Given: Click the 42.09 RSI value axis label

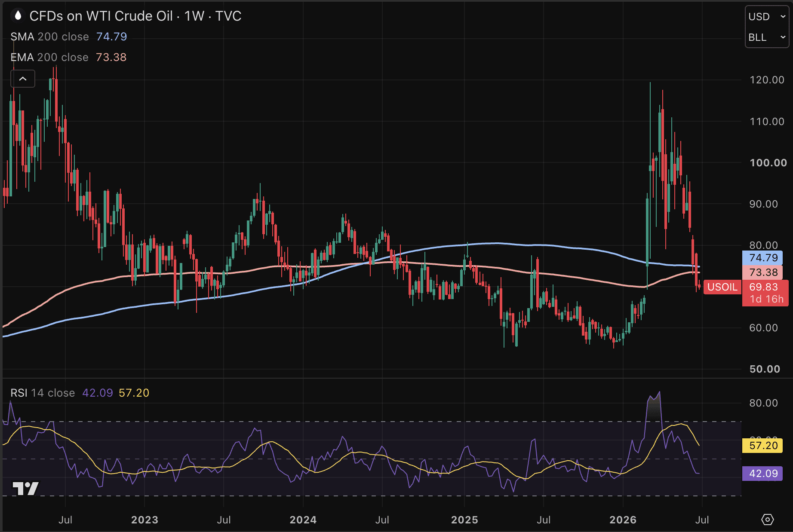Looking at the screenshot, I should pos(763,474).
